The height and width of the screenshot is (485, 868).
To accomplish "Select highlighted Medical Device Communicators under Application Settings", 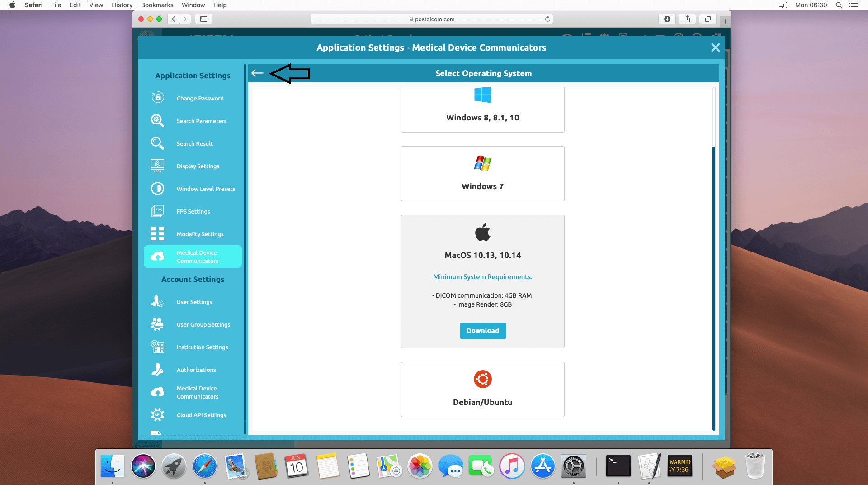I will pos(193,257).
